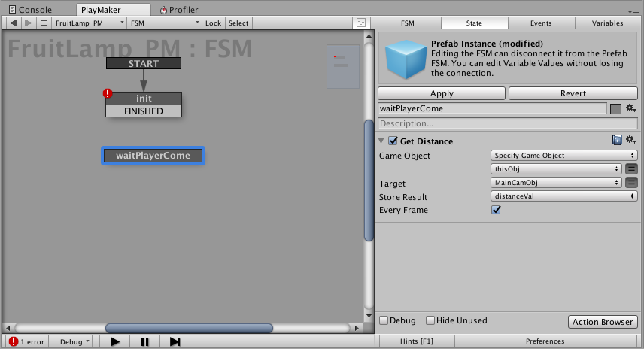Image resolution: width=644 pixels, height=349 pixels.
Task: Click the Play button in bottom toolbar
Action: [115, 341]
